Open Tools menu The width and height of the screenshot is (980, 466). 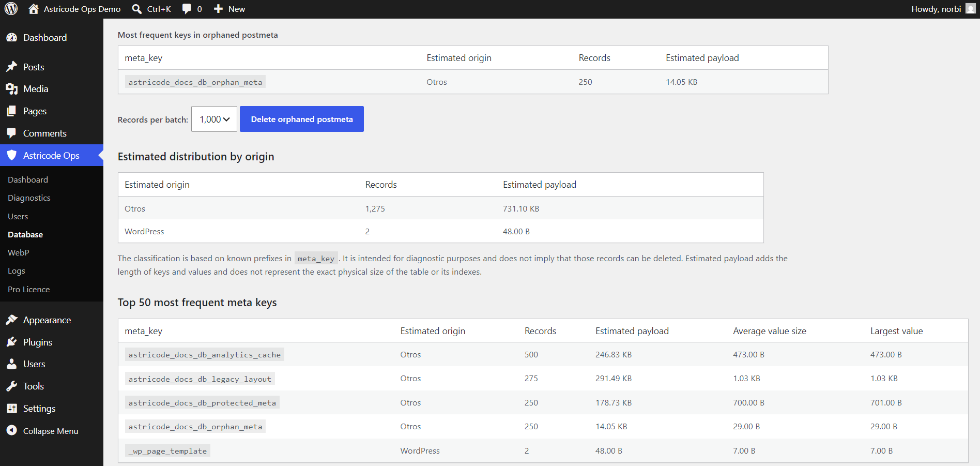click(x=34, y=386)
